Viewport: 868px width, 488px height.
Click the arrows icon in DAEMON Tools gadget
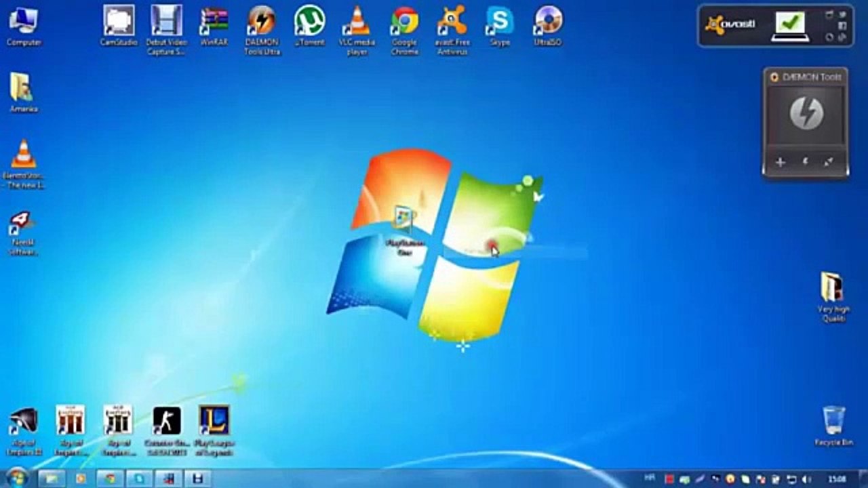[x=828, y=162]
